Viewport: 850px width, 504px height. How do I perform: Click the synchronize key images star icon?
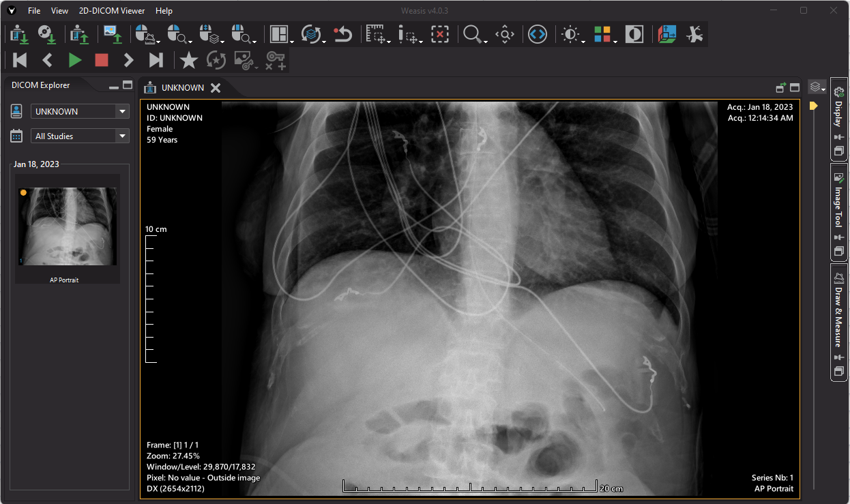click(x=216, y=60)
